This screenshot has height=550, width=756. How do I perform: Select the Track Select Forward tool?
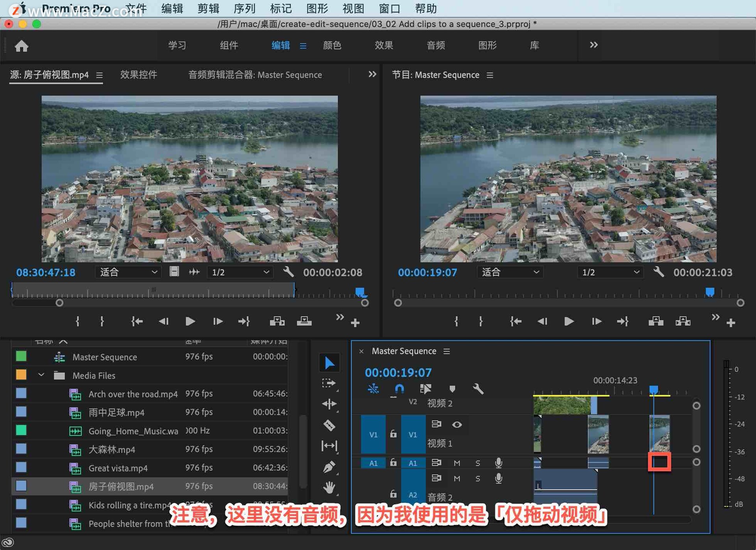[328, 383]
